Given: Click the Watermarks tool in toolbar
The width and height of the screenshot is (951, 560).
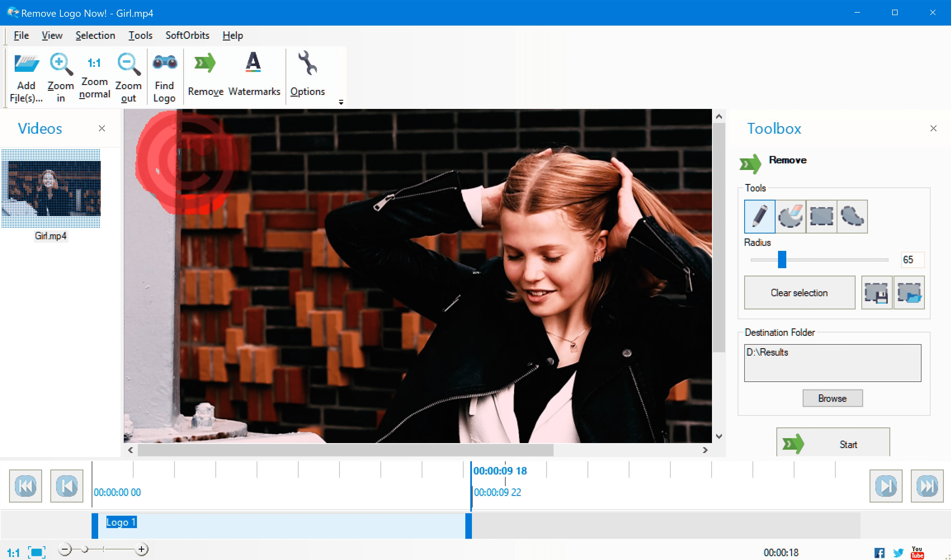Looking at the screenshot, I should (x=254, y=75).
